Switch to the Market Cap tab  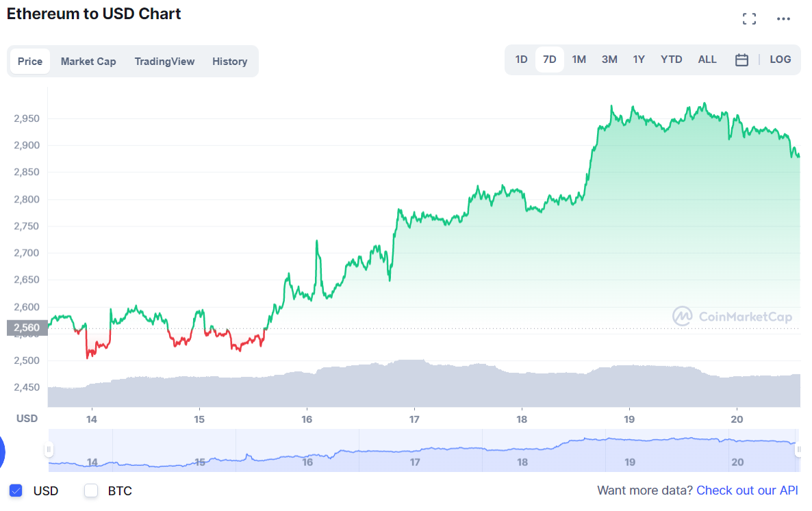coord(88,62)
